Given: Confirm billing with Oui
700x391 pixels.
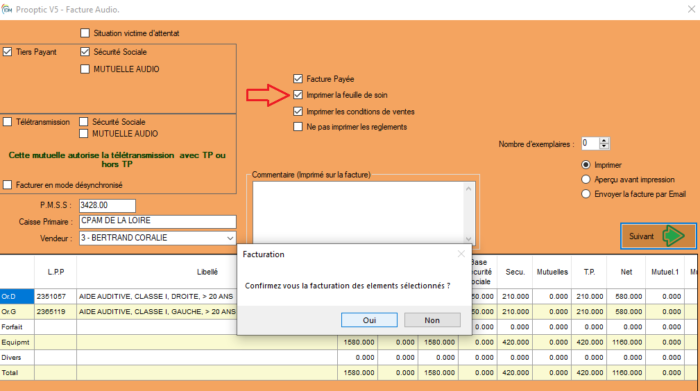Looking at the screenshot, I should click(369, 320).
